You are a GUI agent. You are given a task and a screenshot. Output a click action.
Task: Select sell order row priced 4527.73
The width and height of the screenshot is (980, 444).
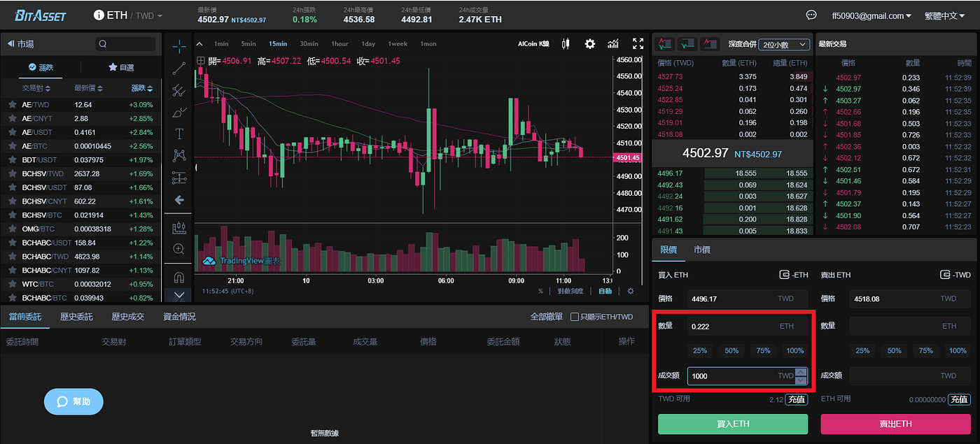coord(732,77)
